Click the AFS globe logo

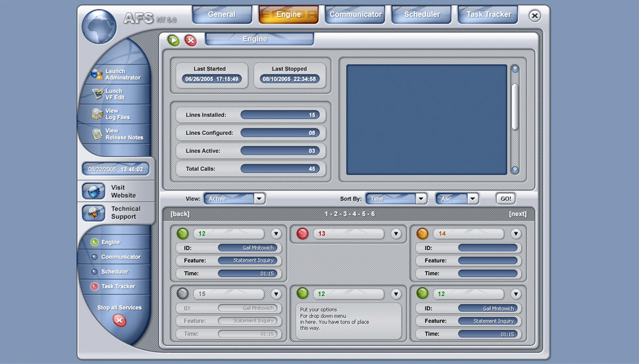(x=99, y=26)
